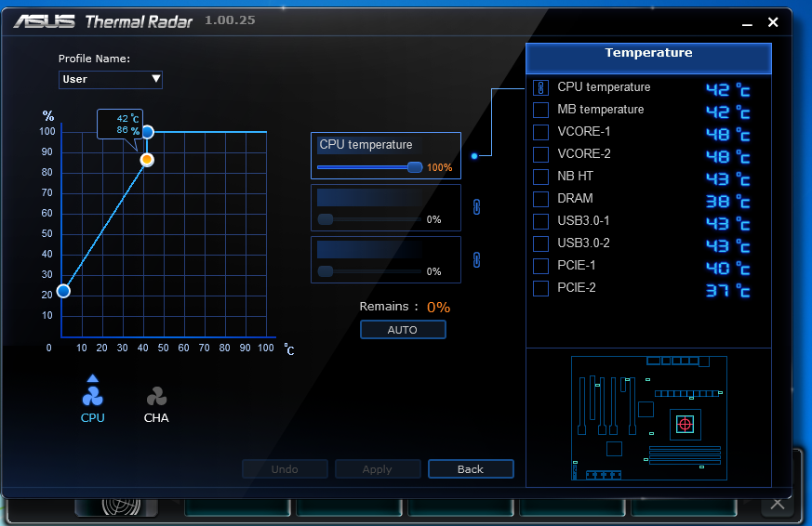Click the chain link icon of third sensor slot
This screenshot has height=526, width=812.
click(x=476, y=259)
